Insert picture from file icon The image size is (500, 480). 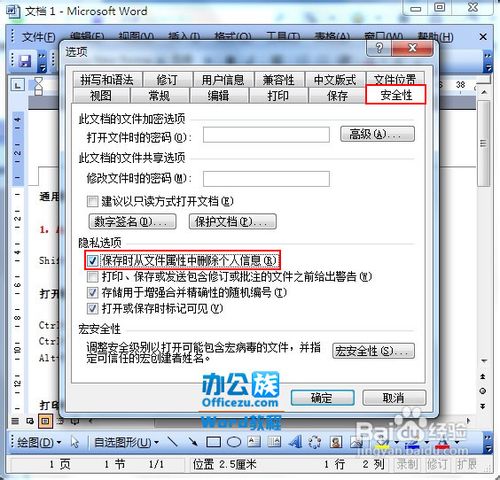[356, 442]
